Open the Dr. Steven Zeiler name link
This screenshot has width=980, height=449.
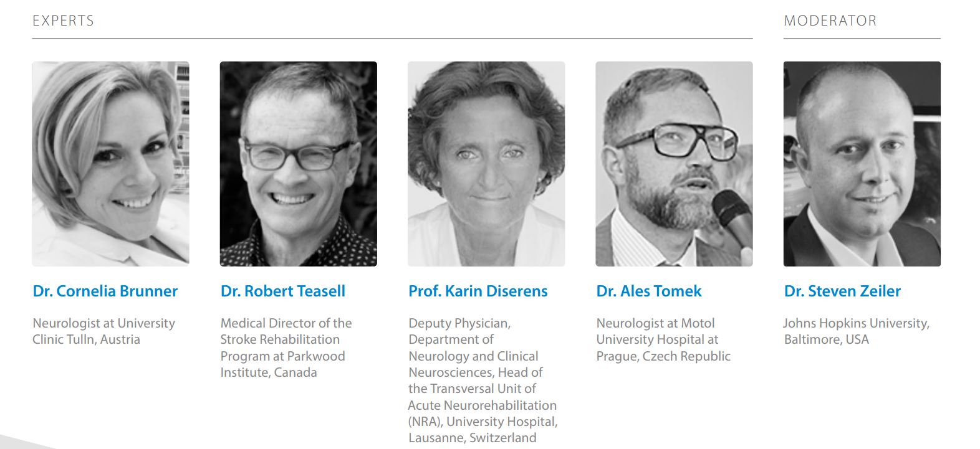842,291
